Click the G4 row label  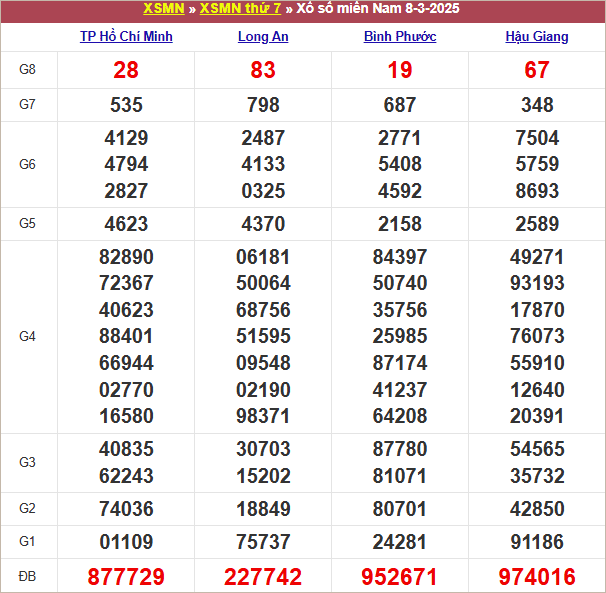tap(28, 337)
